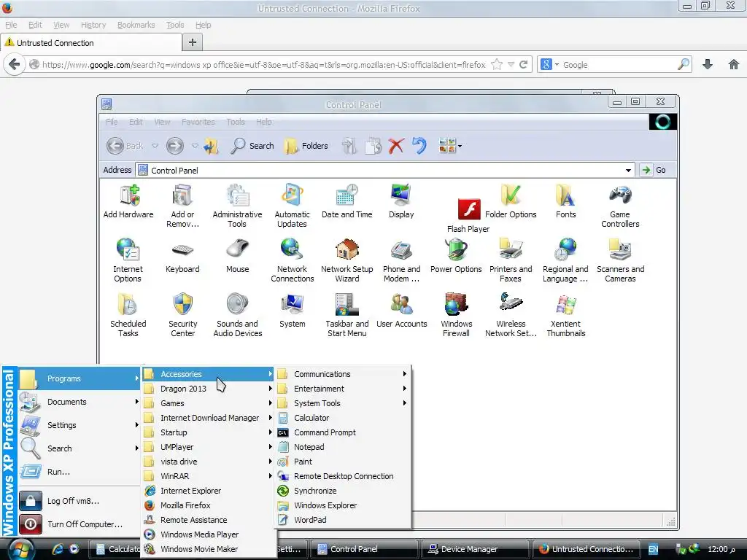Click the Search toolbar button

click(x=252, y=146)
